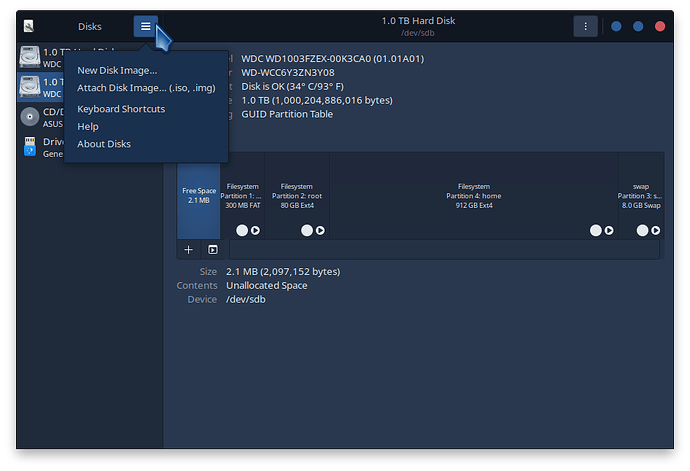Click the mount icon below partition bar
Screen dimensions: 690x471
(213, 250)
